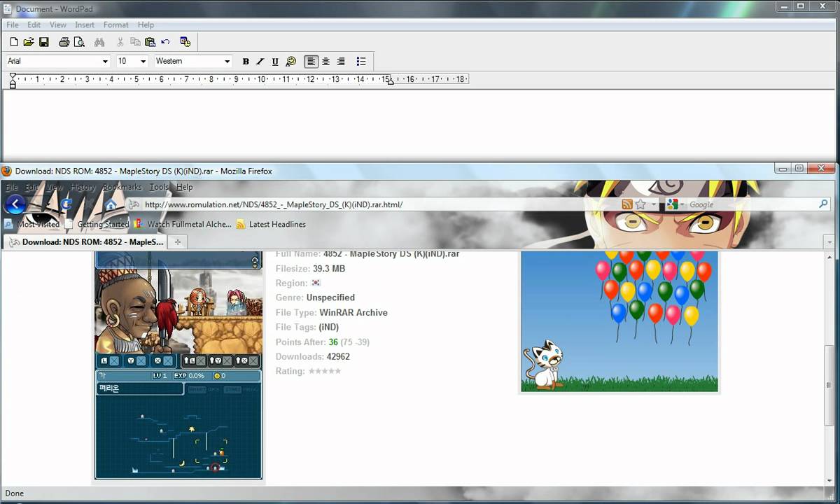Viewport: 840px width, 504px height.
Task: Print the WordPad document
Action: coord(64,42)
